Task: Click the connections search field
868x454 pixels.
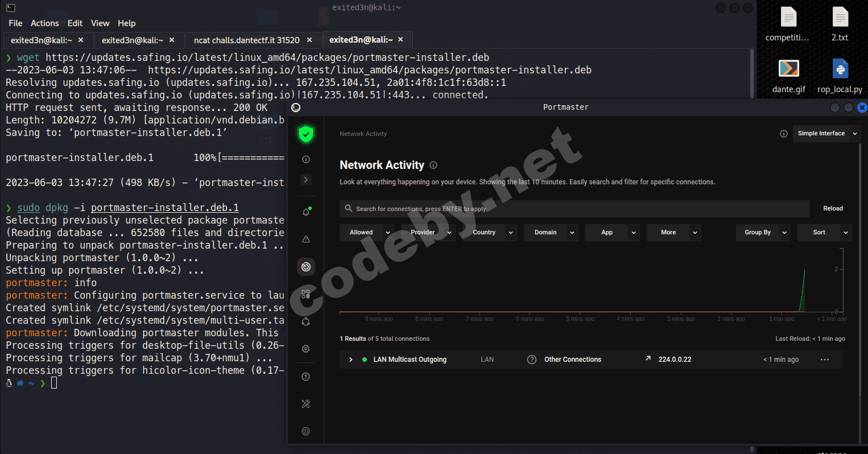Action: pyautogui.click(x=574, y=209)
